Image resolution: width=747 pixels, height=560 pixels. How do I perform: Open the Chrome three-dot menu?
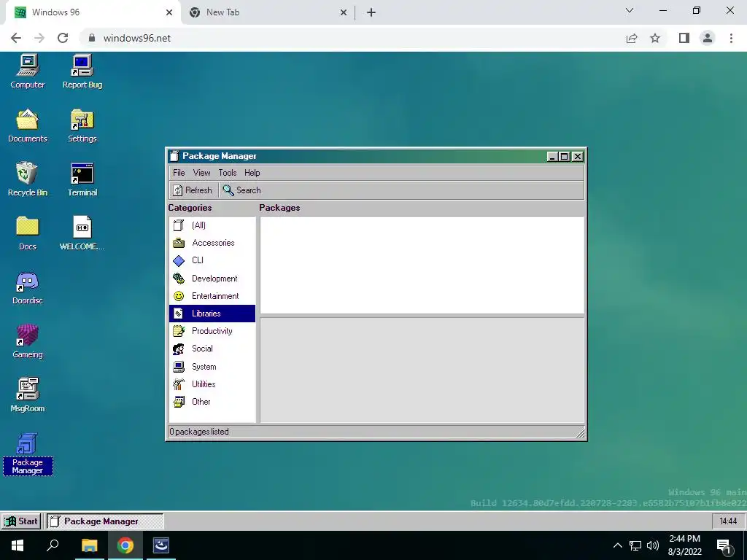point(731,38)
